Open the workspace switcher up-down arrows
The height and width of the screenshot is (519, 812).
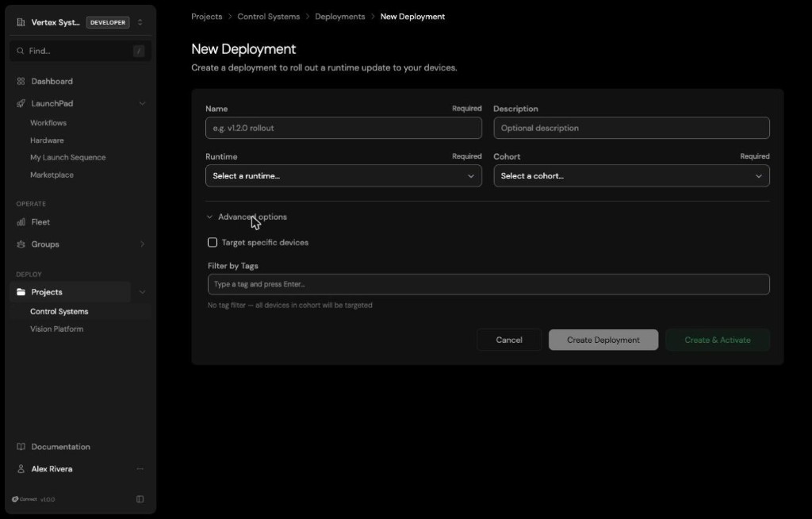click(140, 22)
